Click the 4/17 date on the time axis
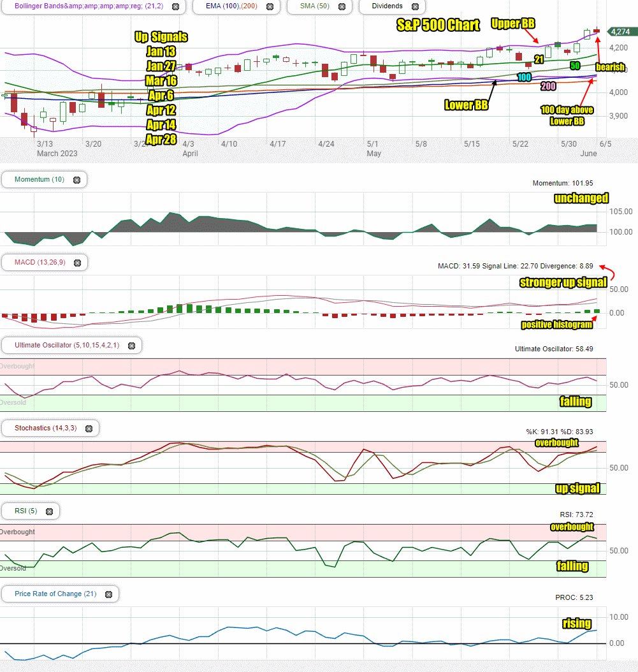638x672 pixels. pos(278,144)
